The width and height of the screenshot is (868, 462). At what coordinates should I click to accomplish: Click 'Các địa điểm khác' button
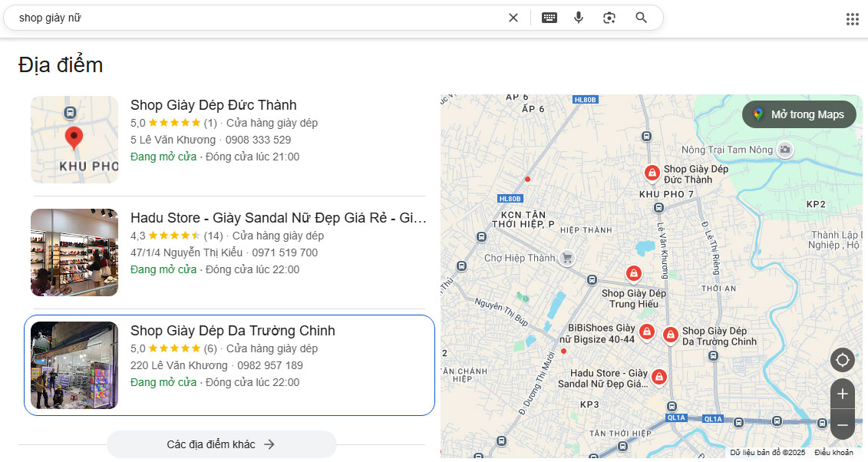pos(222,444)
